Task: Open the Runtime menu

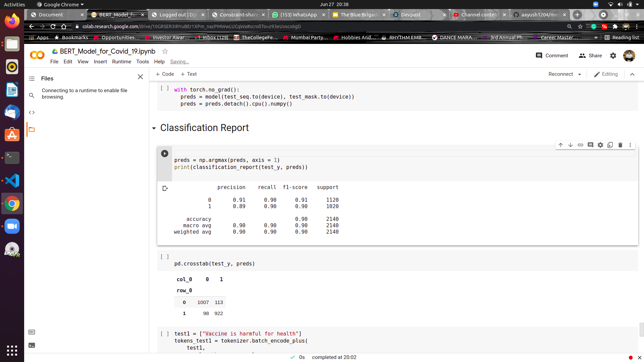Action: click(121, 62)
